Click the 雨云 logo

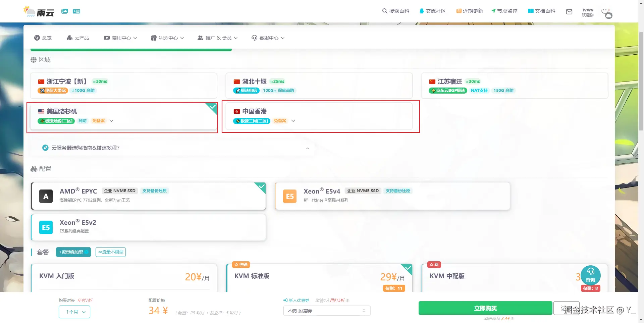(39, 12)
